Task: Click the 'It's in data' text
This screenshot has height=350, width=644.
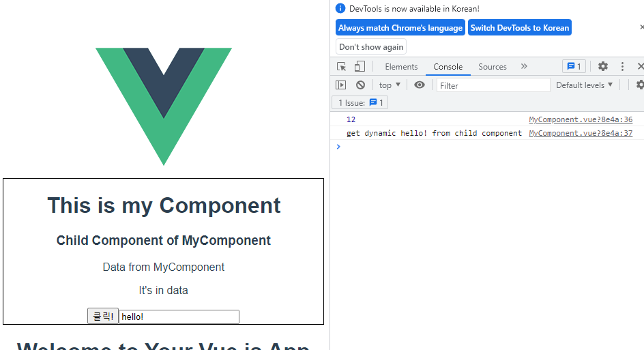Action: point(164,290)
